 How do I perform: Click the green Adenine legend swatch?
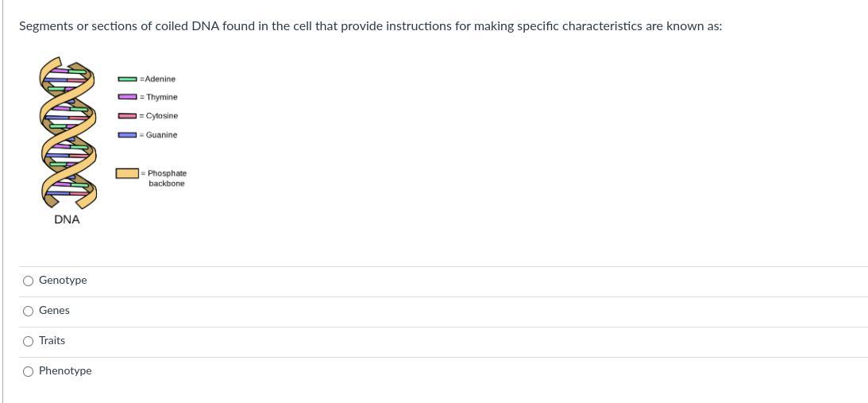coord(128,79)
